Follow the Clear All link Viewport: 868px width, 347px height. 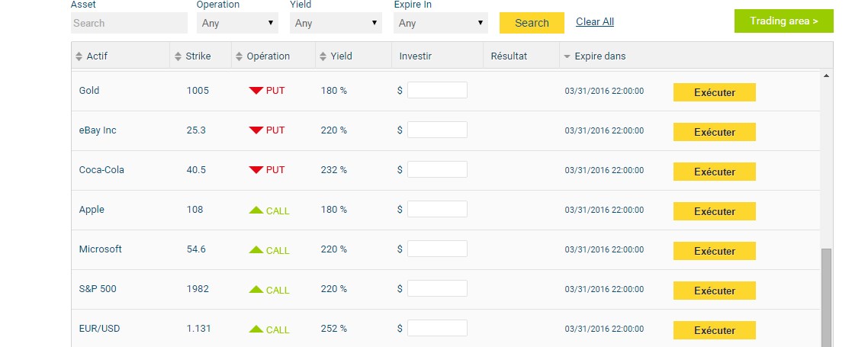point(595,21)
